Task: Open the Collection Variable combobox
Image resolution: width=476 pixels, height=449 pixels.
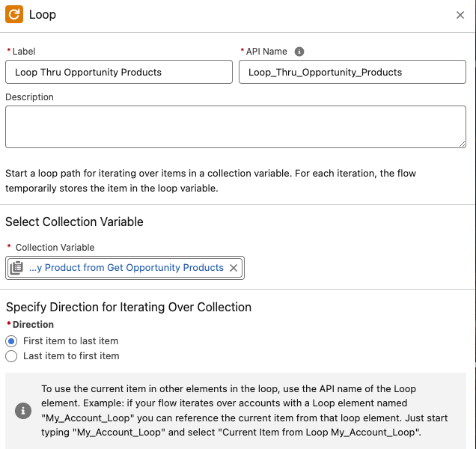Action: click(x=125, y=268)
